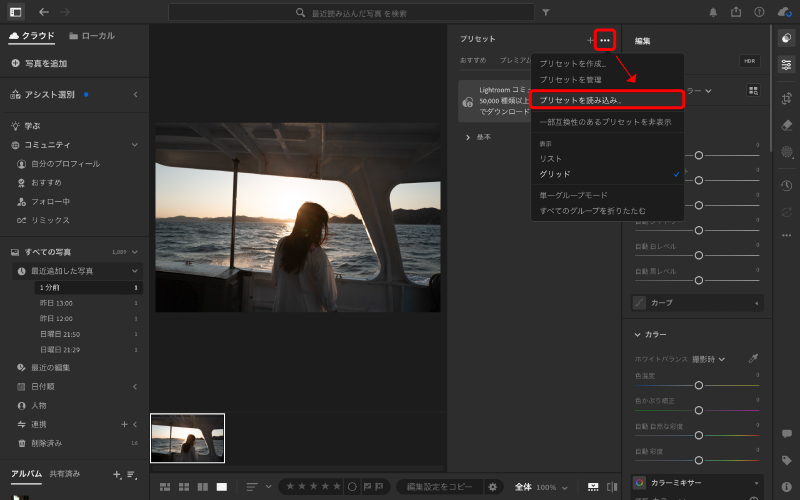Open the keyword tag panel icon
This screenshot has width=800, height=500.
(787, 460)
